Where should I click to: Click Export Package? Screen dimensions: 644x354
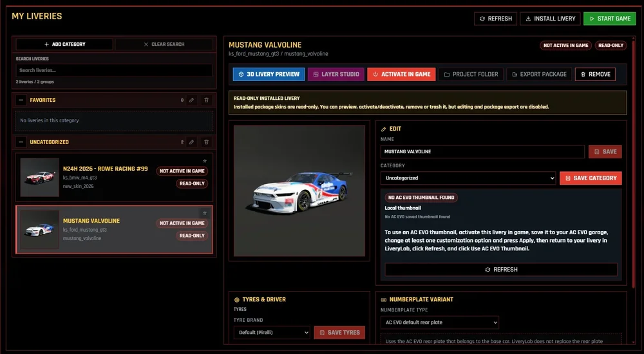[x=539, y=74]
